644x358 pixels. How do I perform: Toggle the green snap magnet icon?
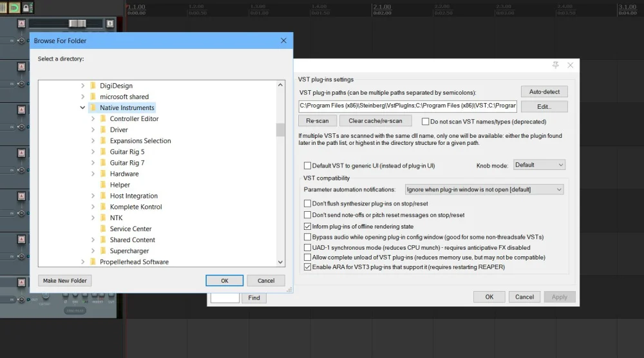click(x=14, y=7)
